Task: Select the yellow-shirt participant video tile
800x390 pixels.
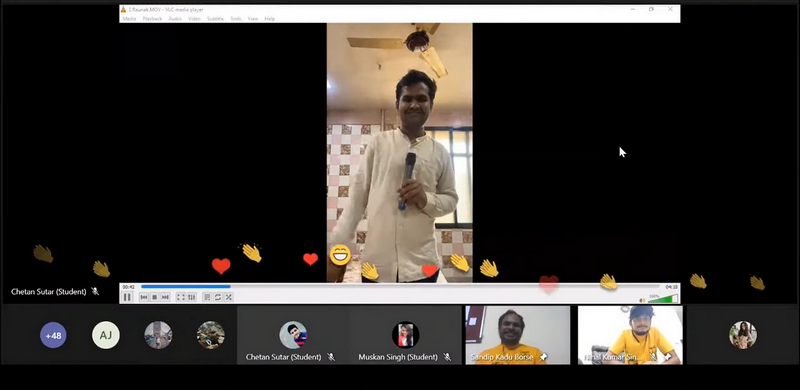Action: click(630, 335)
